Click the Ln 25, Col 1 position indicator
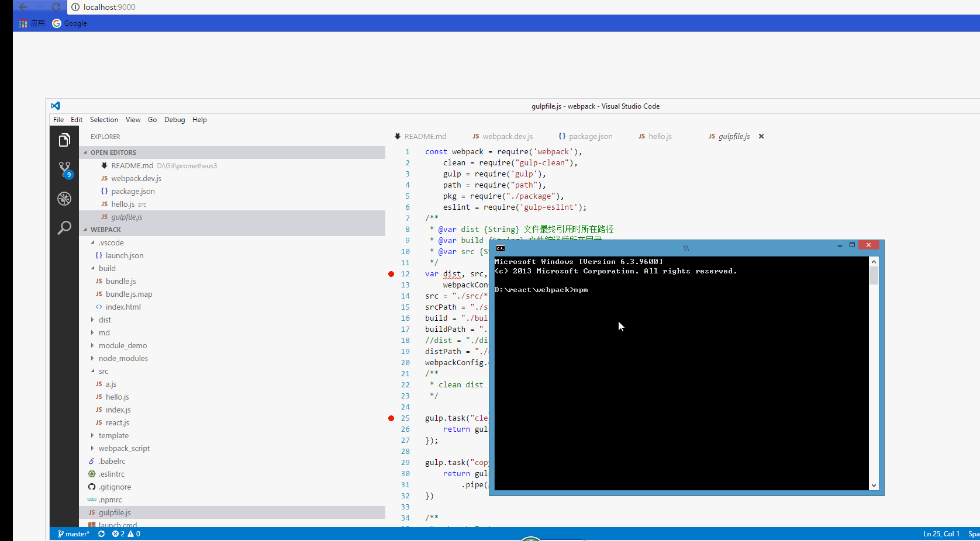Viewport: 980px width, 541px height. [941, 534]
